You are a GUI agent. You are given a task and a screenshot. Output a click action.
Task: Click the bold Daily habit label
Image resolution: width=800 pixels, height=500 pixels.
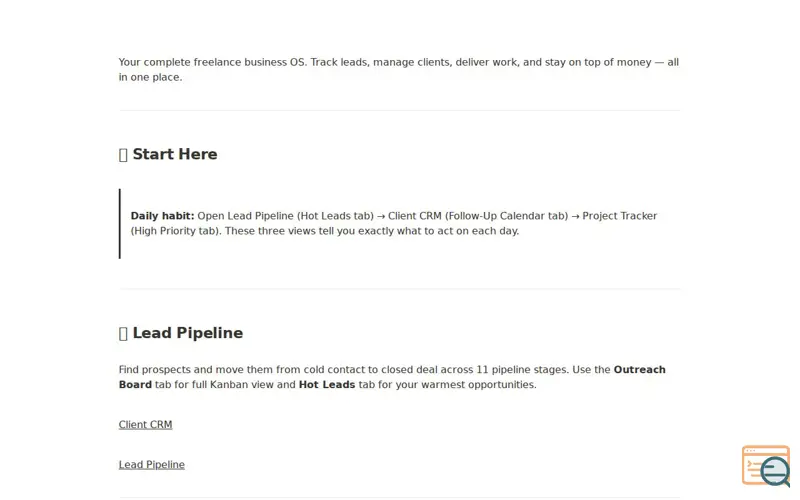tap(162, 216)
